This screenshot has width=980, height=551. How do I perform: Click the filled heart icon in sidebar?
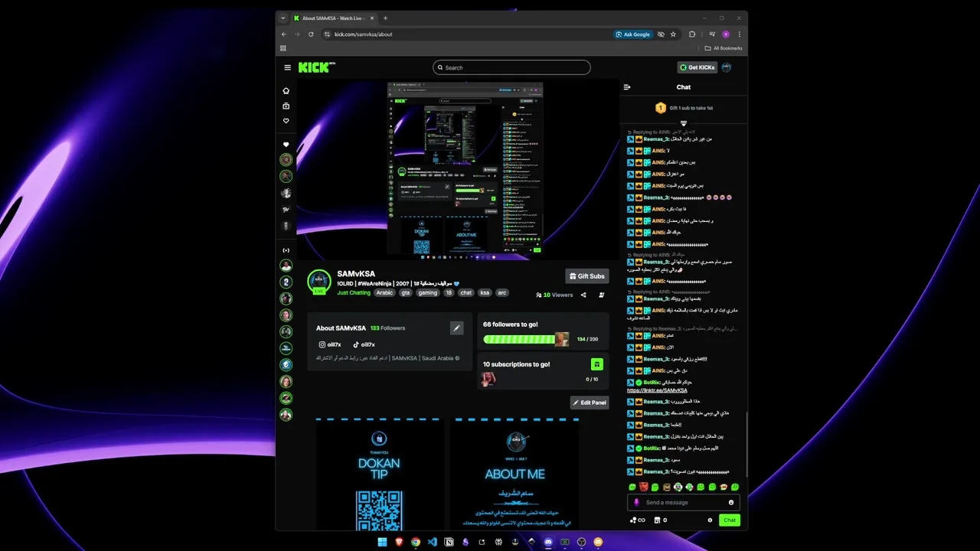(286, 144)
